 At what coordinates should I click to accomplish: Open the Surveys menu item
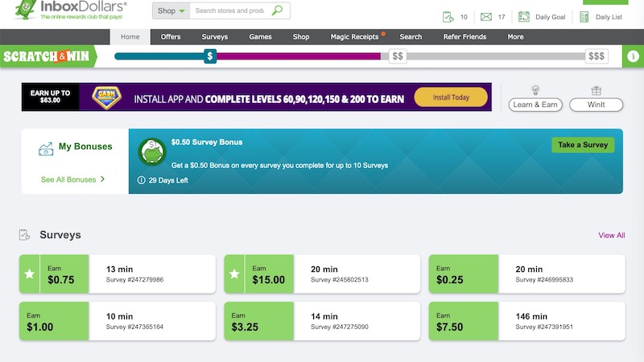click(214, 37)
